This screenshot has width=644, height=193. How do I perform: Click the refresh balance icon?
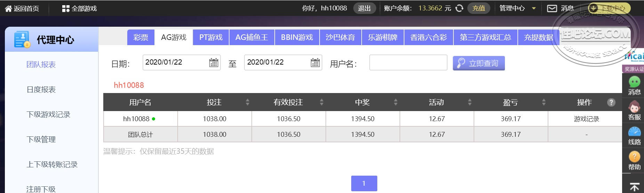tap(459, 8)
